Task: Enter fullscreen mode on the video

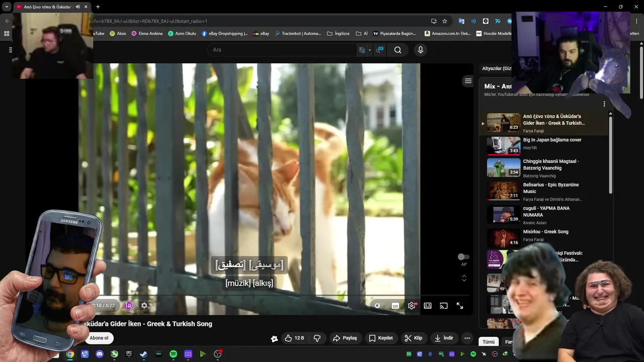Action: [460, 306]
